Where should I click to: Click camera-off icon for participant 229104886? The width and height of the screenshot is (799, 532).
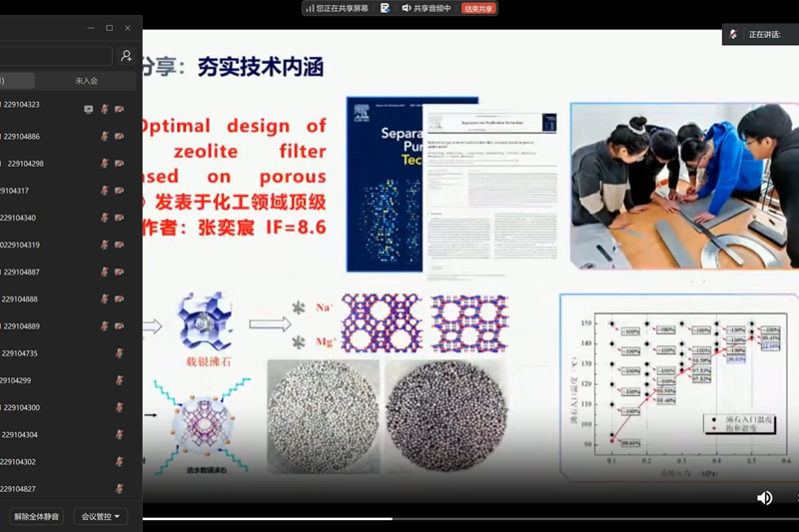(119, 137)
